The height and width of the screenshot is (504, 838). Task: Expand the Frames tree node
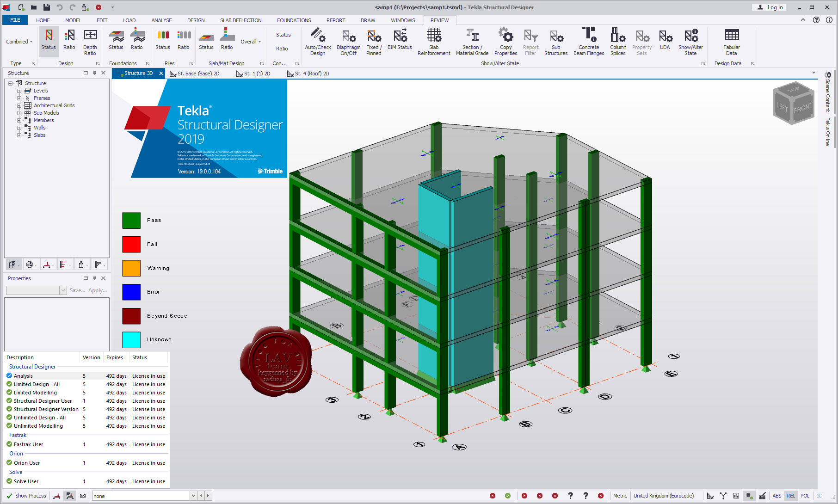point(19,98)
